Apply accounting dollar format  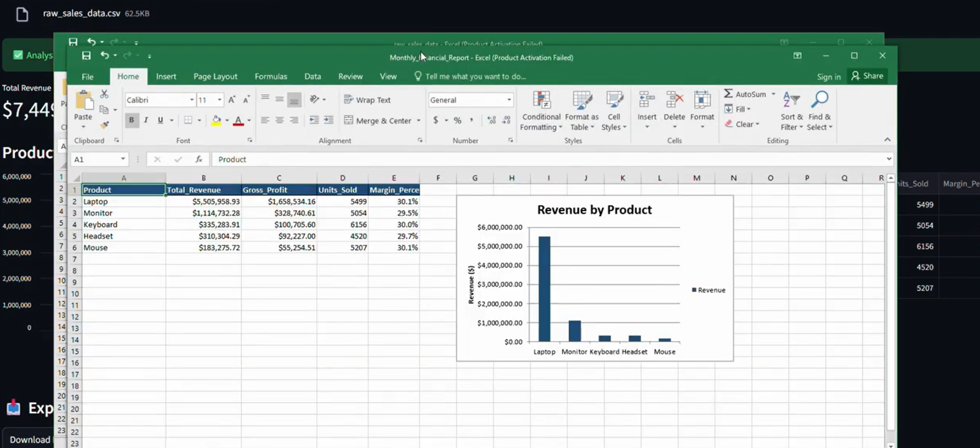[x=435, y=121]
